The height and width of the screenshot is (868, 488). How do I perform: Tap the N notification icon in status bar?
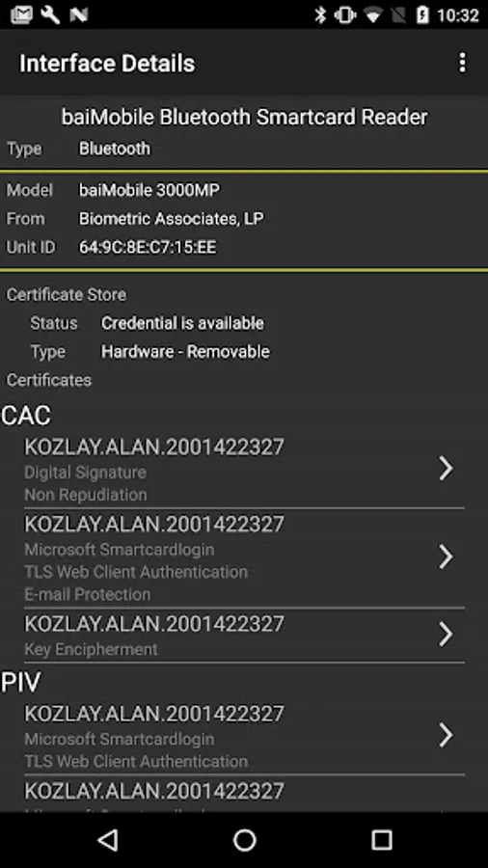click(78, 14)
